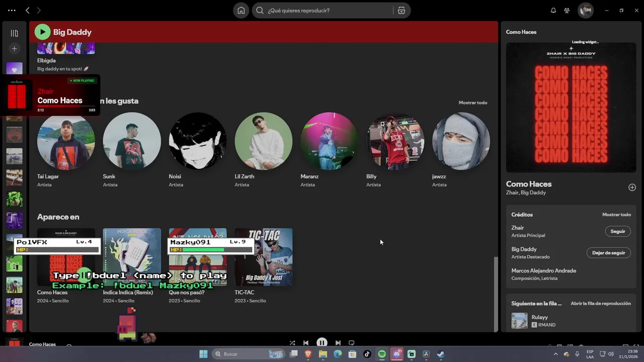Open File Explorer from the taskbar
Screen dimensions: 644x362
point(323,354)
